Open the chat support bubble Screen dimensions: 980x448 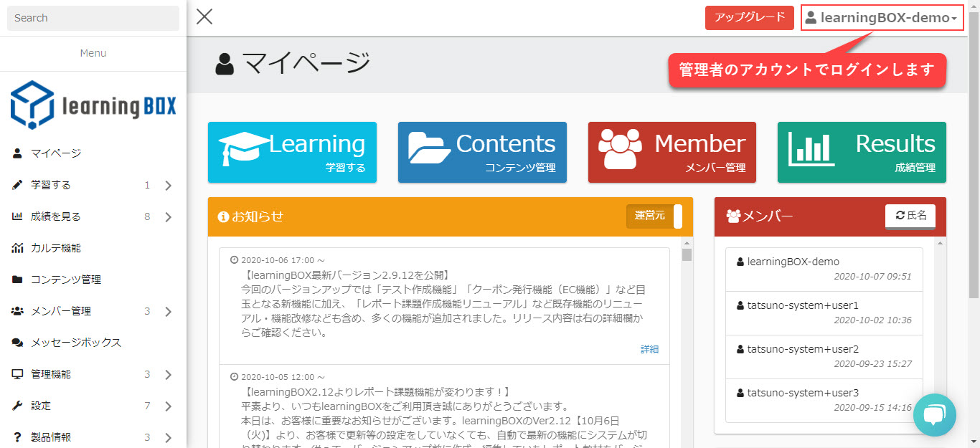[x=935, y=415]
